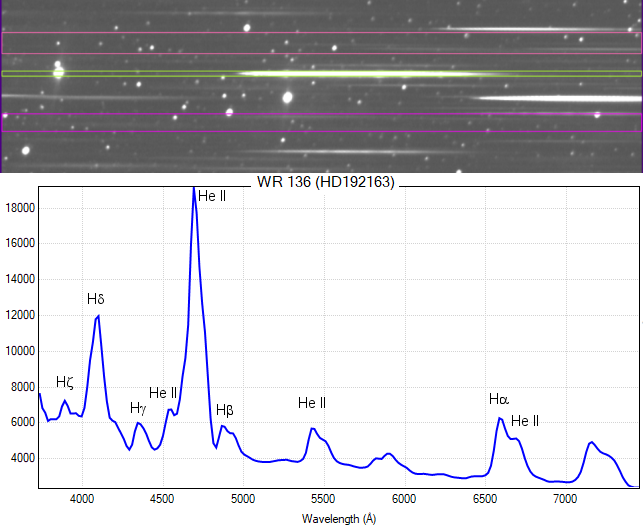Click the 7000 tick on the wavelength axis
Screen dimensions: 643x528
pyautogui.click(x=565, y=498)
